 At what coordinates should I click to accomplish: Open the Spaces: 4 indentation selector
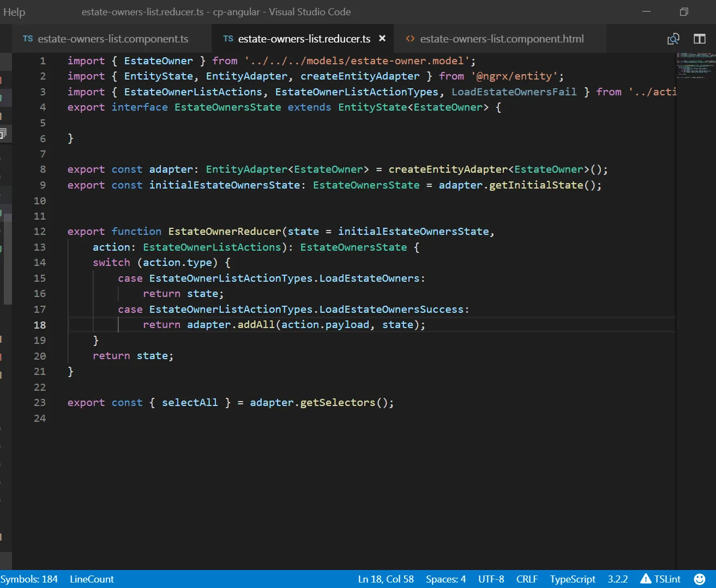(446, 579)
